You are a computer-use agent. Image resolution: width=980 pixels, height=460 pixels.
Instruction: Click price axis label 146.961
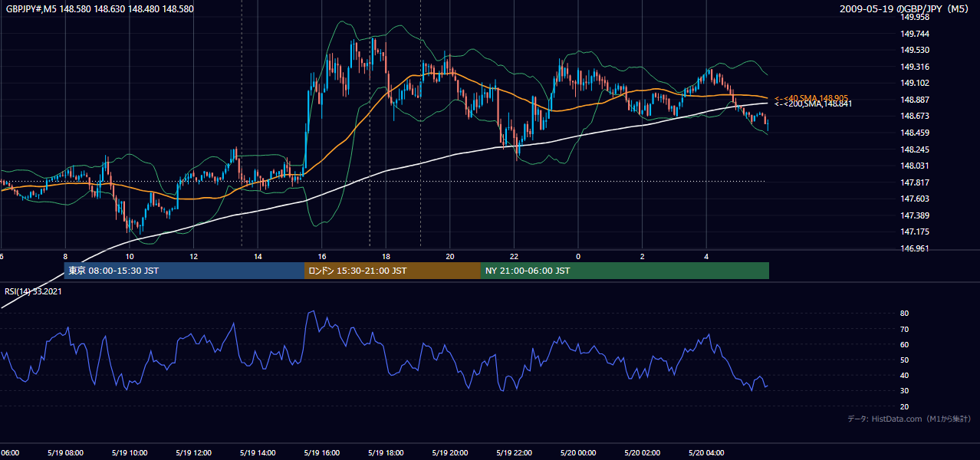915,248
